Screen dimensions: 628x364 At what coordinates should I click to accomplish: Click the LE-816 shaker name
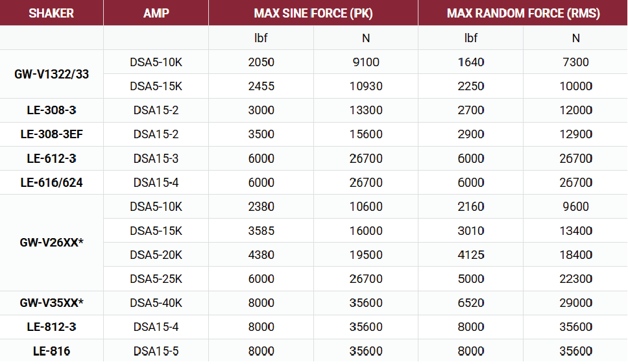tap(51, 351)
